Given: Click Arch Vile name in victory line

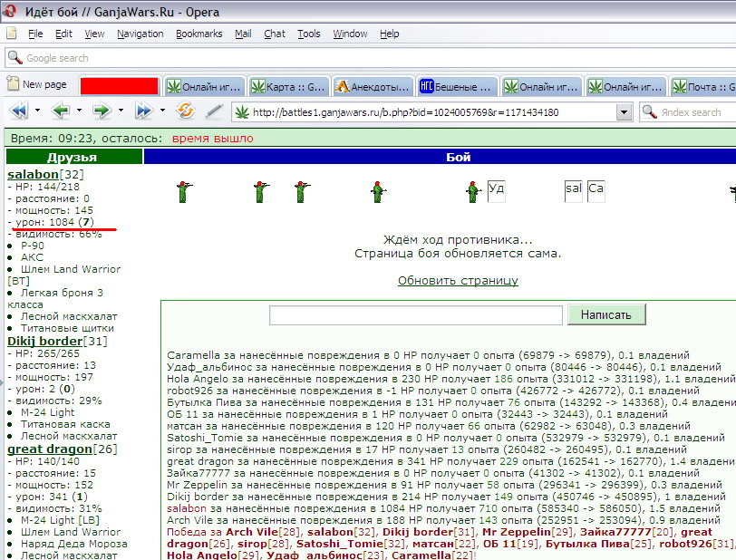Looking at the screenshot, I should (252, 532).
